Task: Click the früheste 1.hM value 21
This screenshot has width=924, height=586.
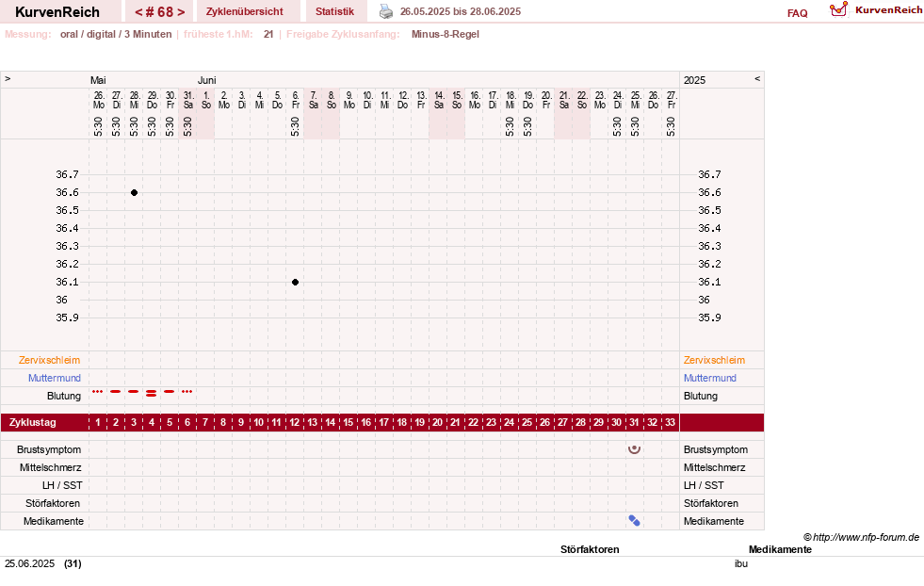Action: tap(268, 34)
